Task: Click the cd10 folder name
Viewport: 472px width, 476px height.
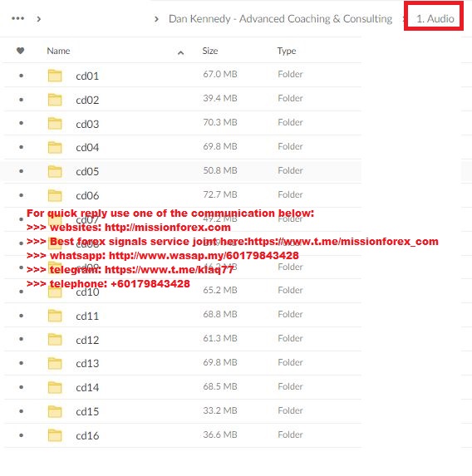Action: (x=87, y=292)
